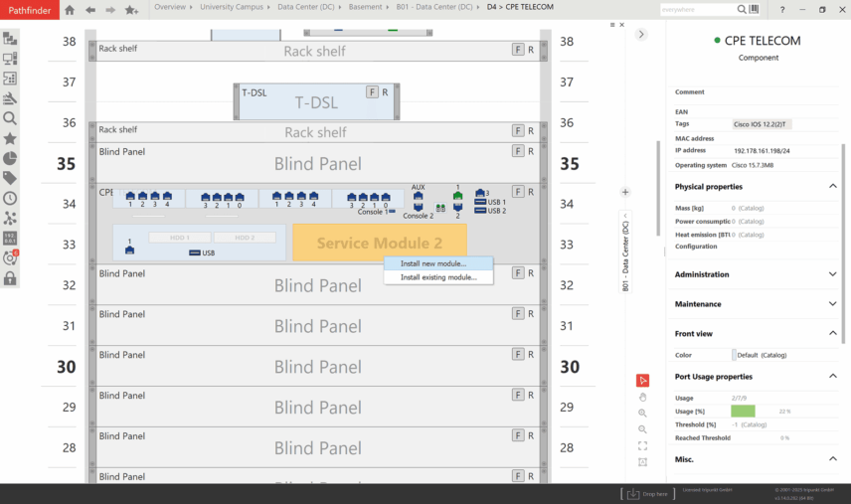851x504 pixels.
Task: Activate the red pointer selection tool
Action: [643, 380]
